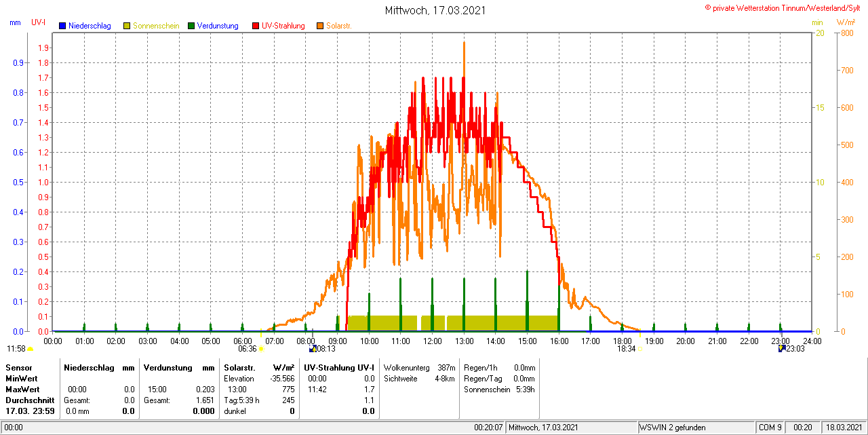This screenshot has height=435, width=868.
Task: Click the Sonnenschein 5:39h value
Action: (525, 390)
